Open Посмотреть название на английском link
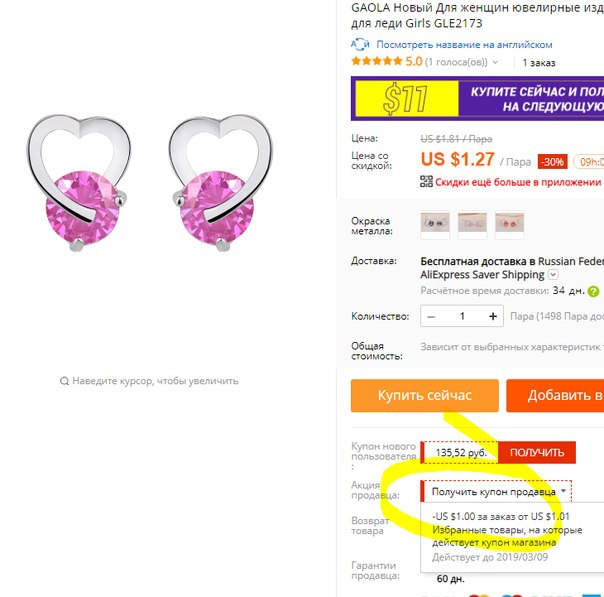Viewport: 604px width, 597px height. 464,45
